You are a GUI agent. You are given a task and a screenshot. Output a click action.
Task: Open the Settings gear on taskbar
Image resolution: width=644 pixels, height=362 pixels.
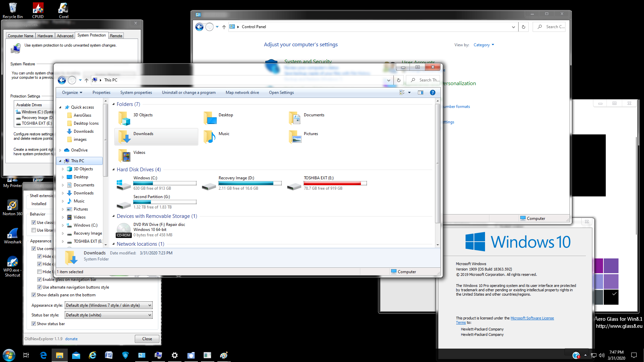174,355
